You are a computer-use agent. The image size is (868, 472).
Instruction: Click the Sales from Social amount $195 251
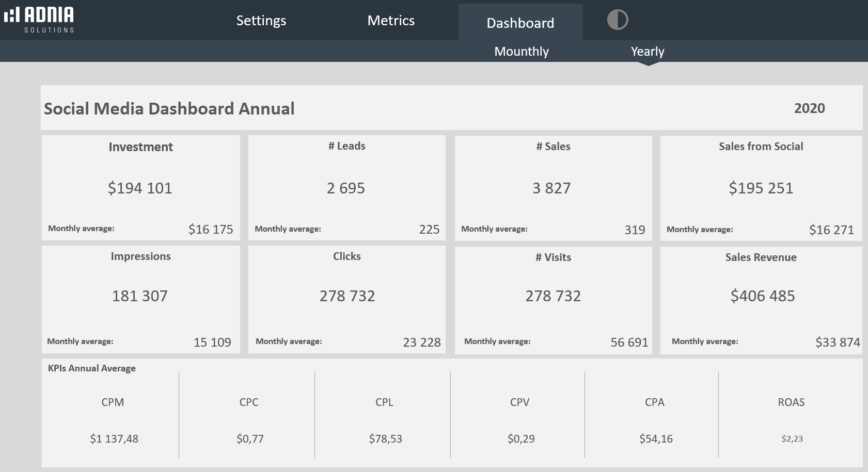pos(761,188)
